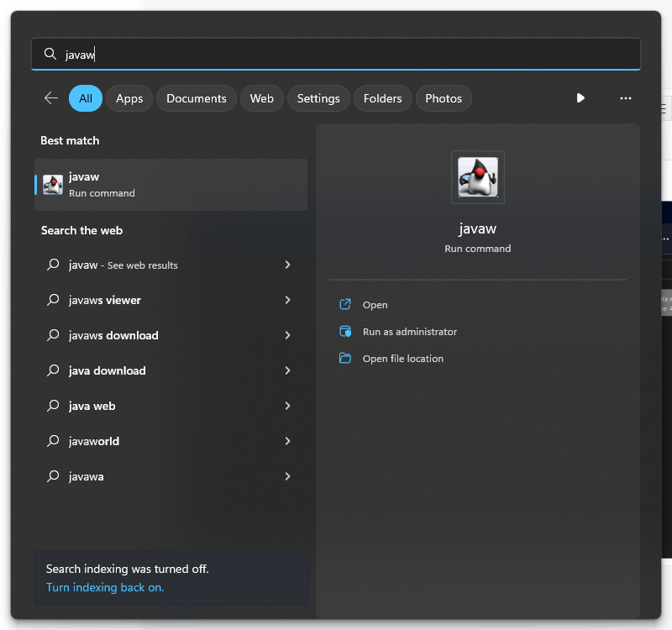Click the play-shaped icon beside filter tabs
This screenshot has height=630, width=672.
tap(580, 98)
